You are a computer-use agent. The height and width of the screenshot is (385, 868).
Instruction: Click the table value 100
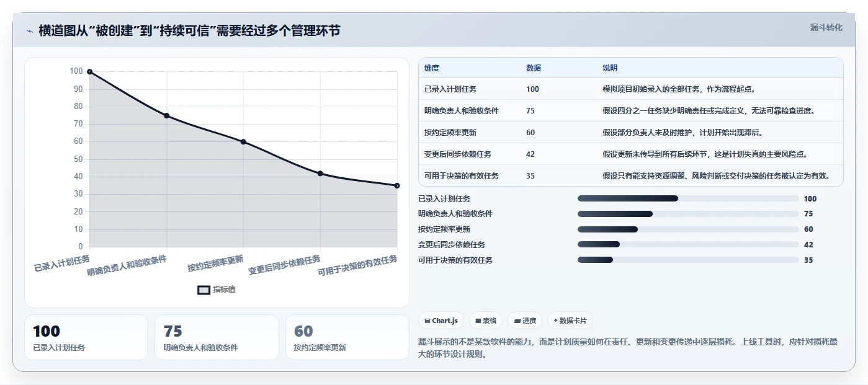click(532, 89)
